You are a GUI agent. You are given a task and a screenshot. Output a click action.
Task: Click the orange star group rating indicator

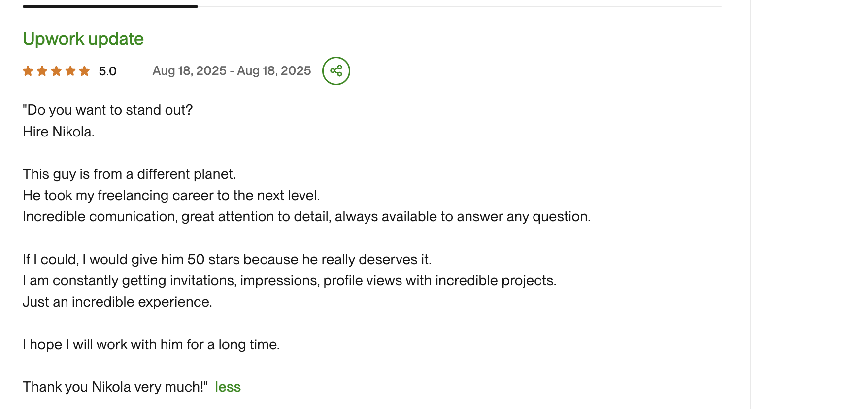[57, 71]
